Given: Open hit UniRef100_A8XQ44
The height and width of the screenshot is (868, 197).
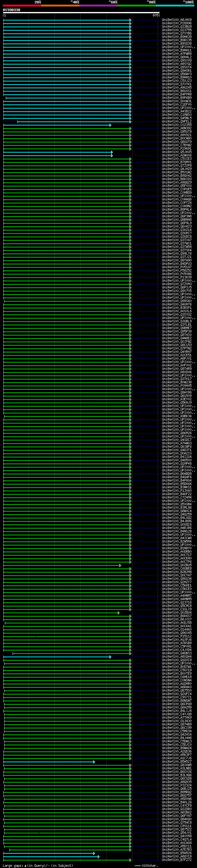Looking at the screenshot, I should pos(177,656).
